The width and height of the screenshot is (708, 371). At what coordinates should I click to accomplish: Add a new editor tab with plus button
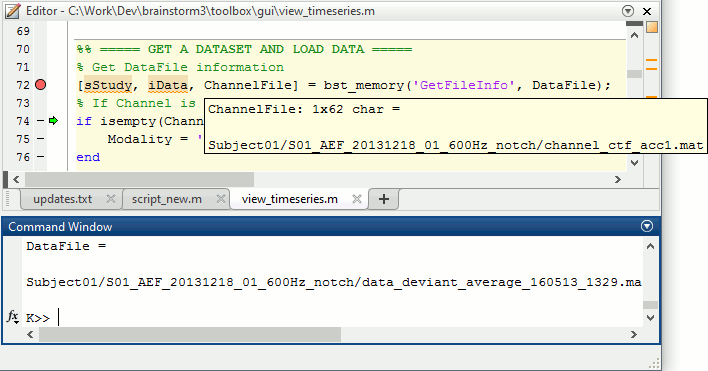[384, 199]
